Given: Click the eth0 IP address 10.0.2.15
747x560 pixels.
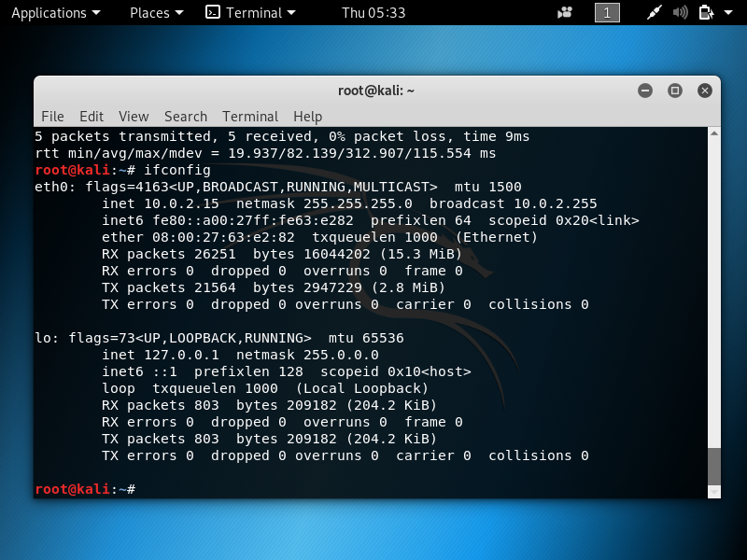Looking at the screenshot, I should pos(181,203).
